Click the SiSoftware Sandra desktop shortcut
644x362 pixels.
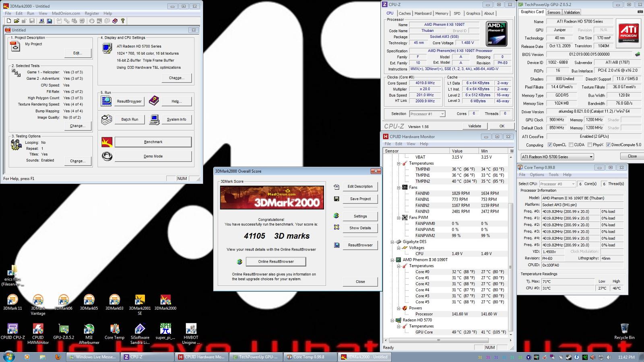click(x=140, y=334)
